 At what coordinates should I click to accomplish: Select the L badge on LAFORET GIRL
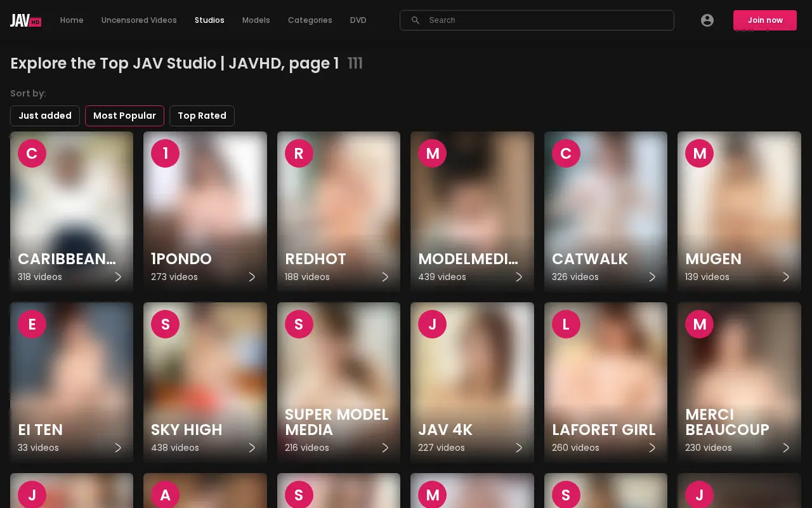[566, 324]
